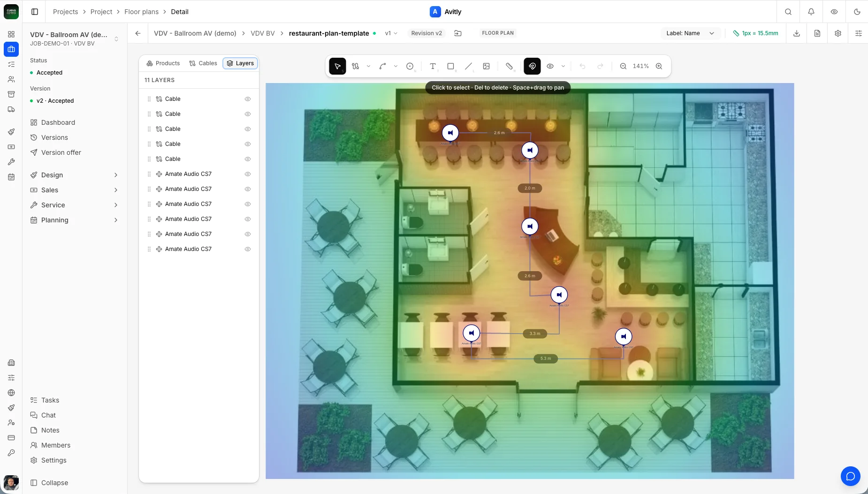
Task: Open the v1 version dropdown
Action: tap(391, 33)
